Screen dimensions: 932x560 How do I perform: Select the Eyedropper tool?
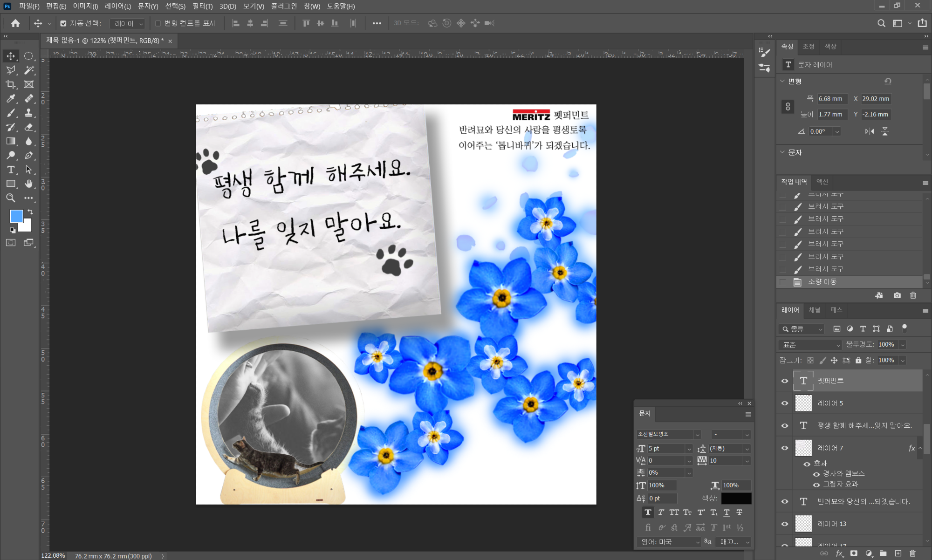coord(11,98)
